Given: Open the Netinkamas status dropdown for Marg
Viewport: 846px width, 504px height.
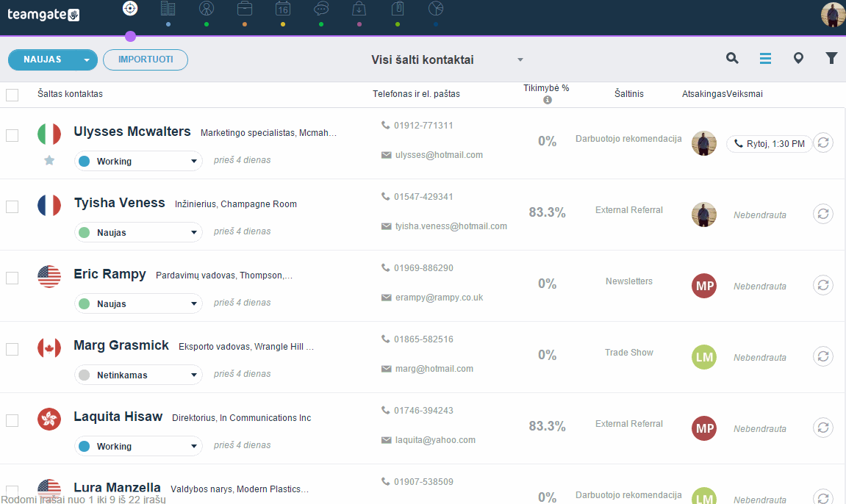Looking at the screenshot, I should (x=138, y=375).
